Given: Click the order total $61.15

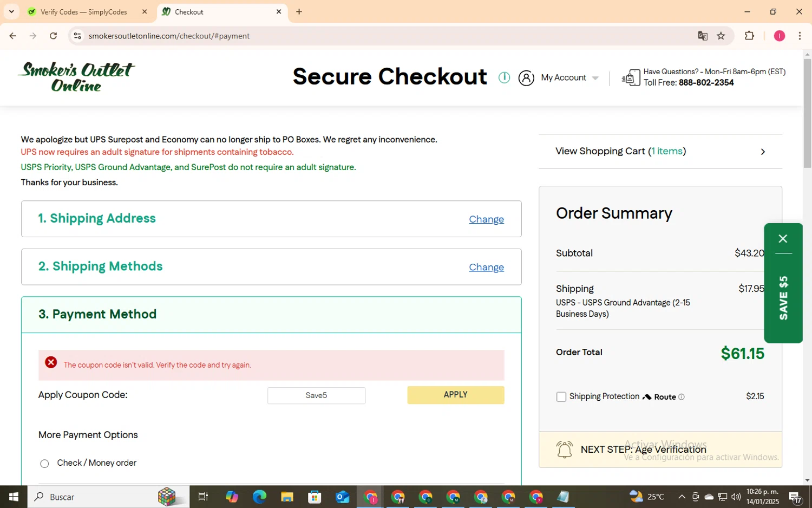Looking at the screenshot, I should 742,354.
